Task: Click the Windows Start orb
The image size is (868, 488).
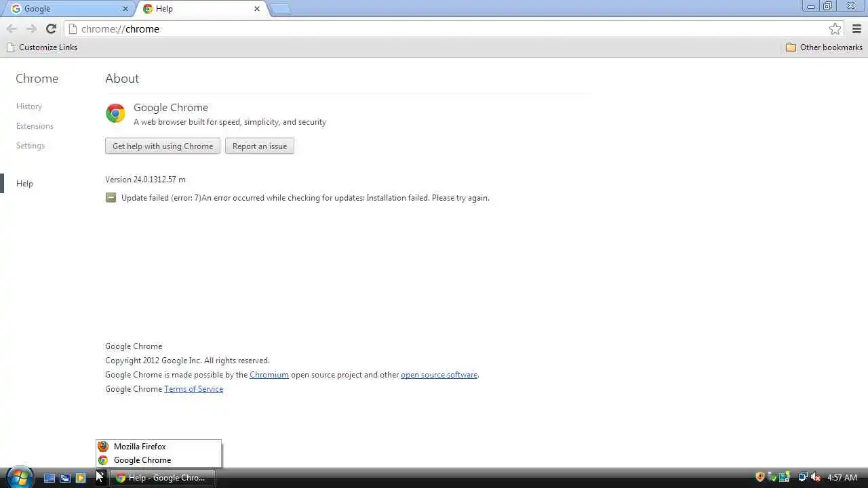Action: (19, 477)
